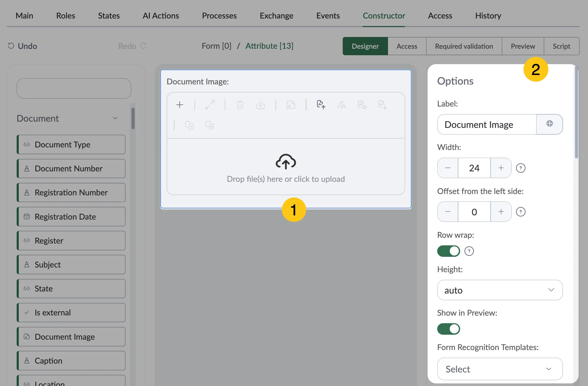Click the view signature eye-document icon
588x386 pixels.
tap(362, 105)
